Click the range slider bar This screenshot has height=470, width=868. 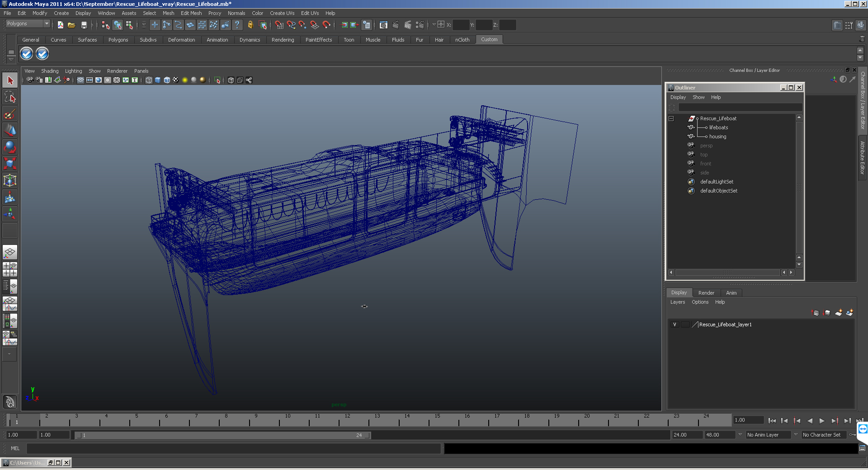[223, 435]
